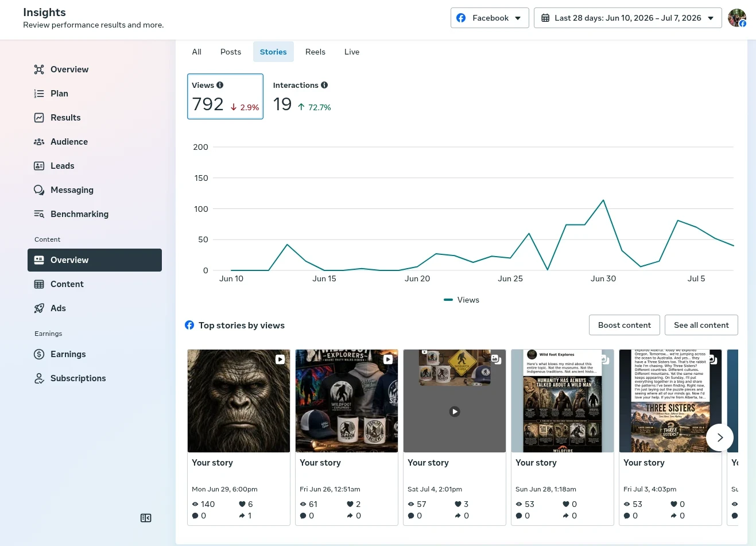Toggle the Views legend entry
Screen dimensions: 756x546
coord(462,300)
